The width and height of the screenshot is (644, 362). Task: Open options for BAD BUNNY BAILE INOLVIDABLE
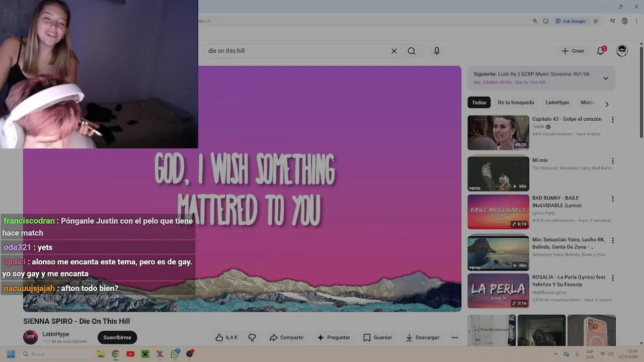click(x=613, y=199)
